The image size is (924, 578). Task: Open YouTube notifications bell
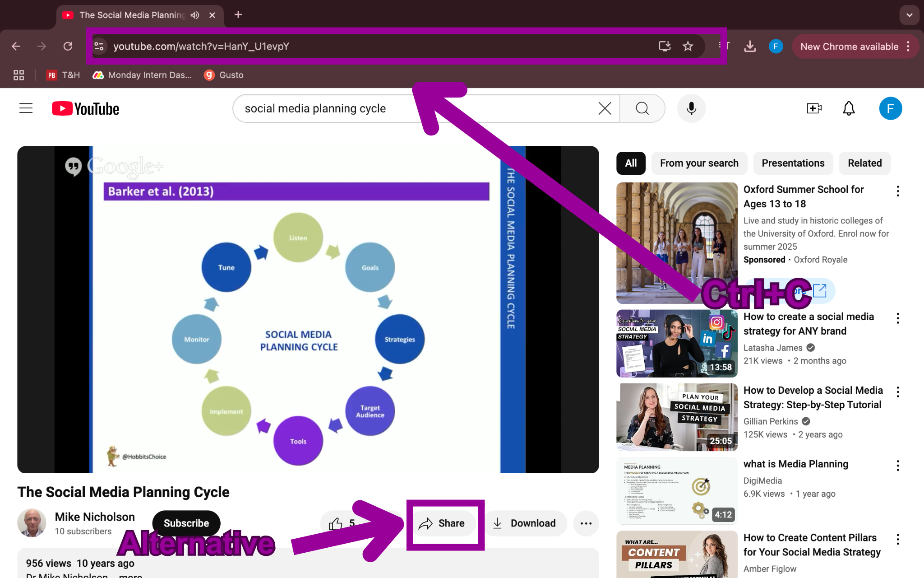849,108
